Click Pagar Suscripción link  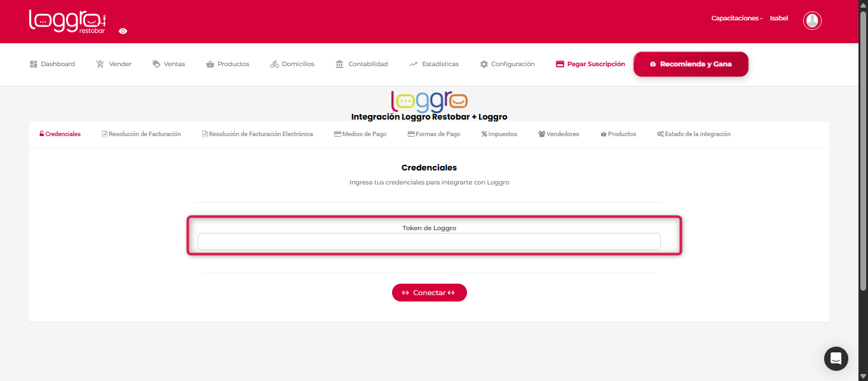tap(590, 64)
